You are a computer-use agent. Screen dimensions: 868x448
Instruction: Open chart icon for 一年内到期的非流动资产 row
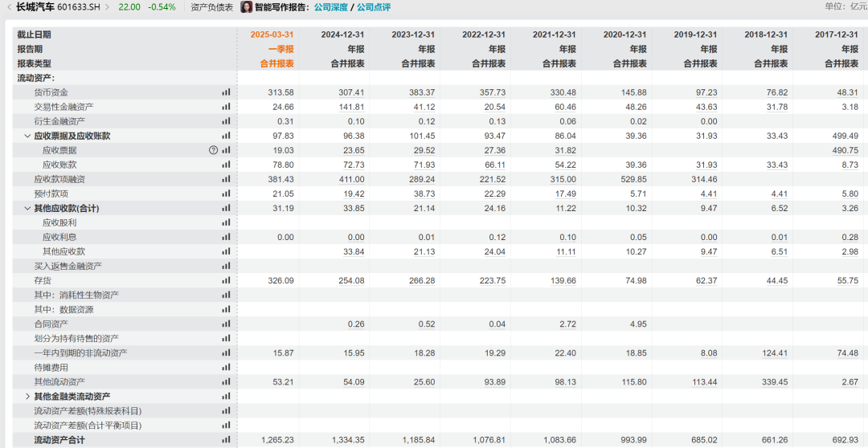point(226,353)
